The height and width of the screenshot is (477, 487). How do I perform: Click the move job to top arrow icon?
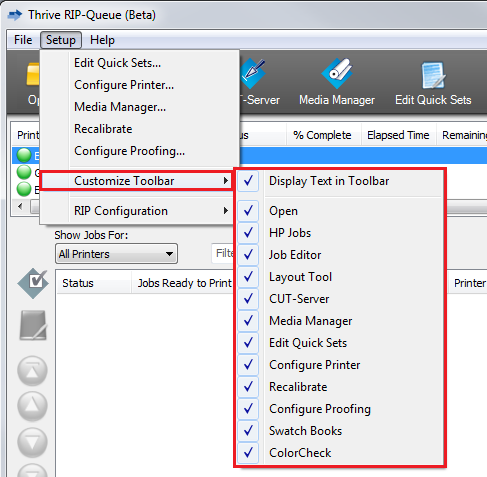pos(32,370)
